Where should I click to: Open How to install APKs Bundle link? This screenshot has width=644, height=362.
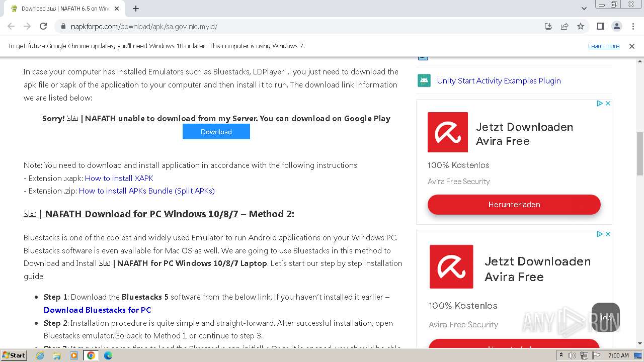tap(147, 191)
